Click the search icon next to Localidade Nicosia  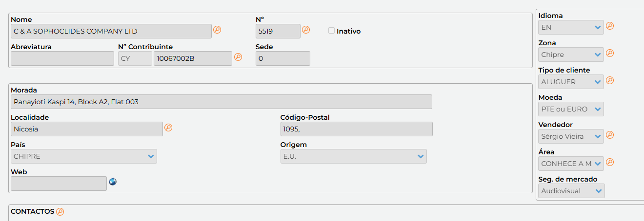tap(168, 128)
